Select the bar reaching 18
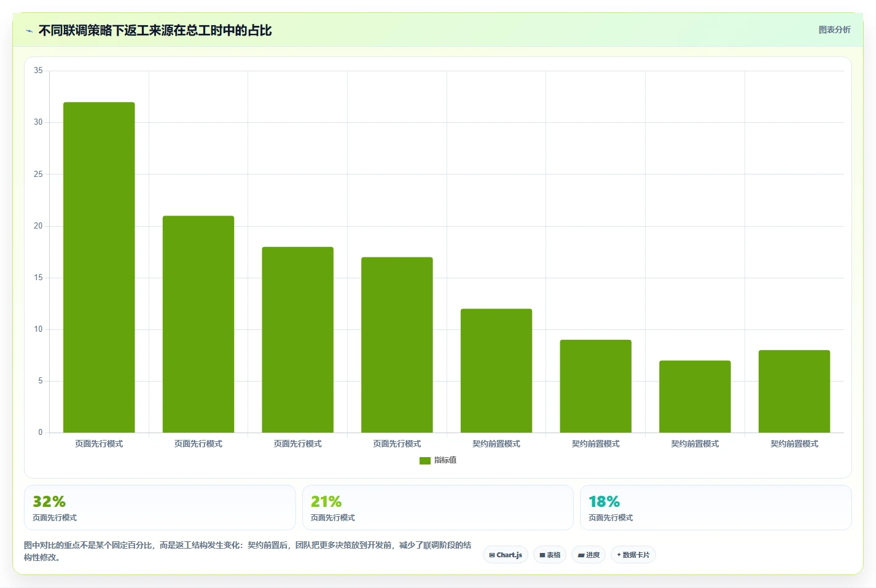This screenshot has height=588, width=876. (298, 340)
